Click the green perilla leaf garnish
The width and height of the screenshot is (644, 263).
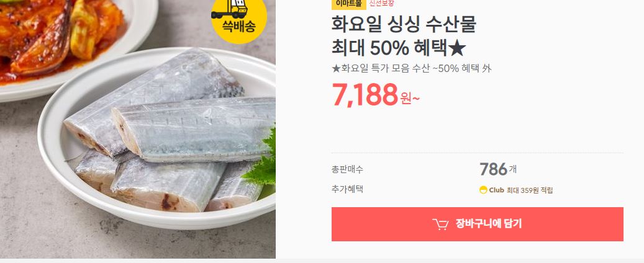(261, 160)
